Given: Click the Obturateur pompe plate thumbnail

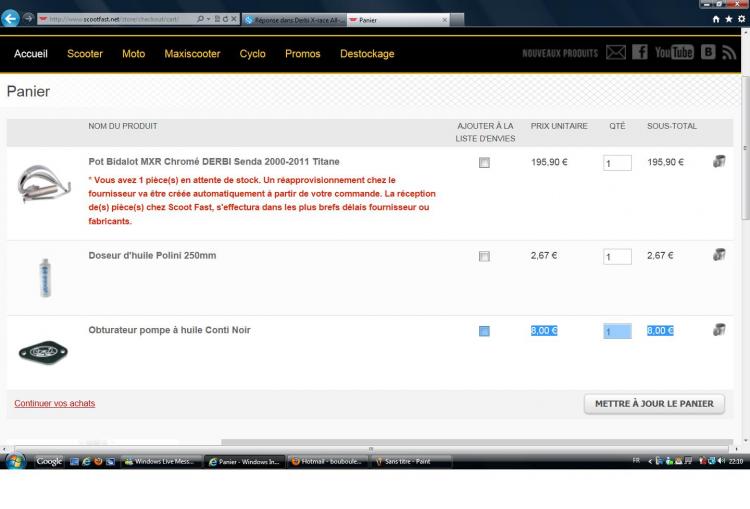Looking at the screenshot, I should tap(43, 353).
